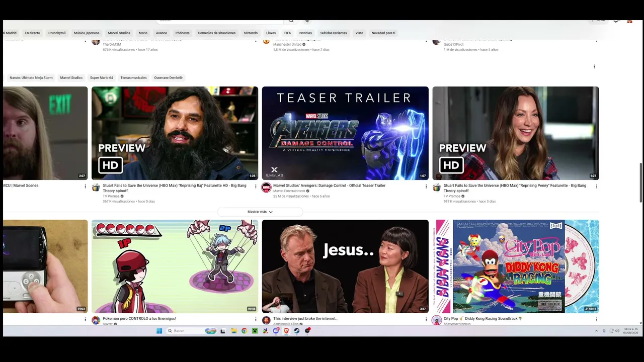This screenshot has height=362, width=644.
Task: Visit the Manchester United channel link
Action: point(287,44)
